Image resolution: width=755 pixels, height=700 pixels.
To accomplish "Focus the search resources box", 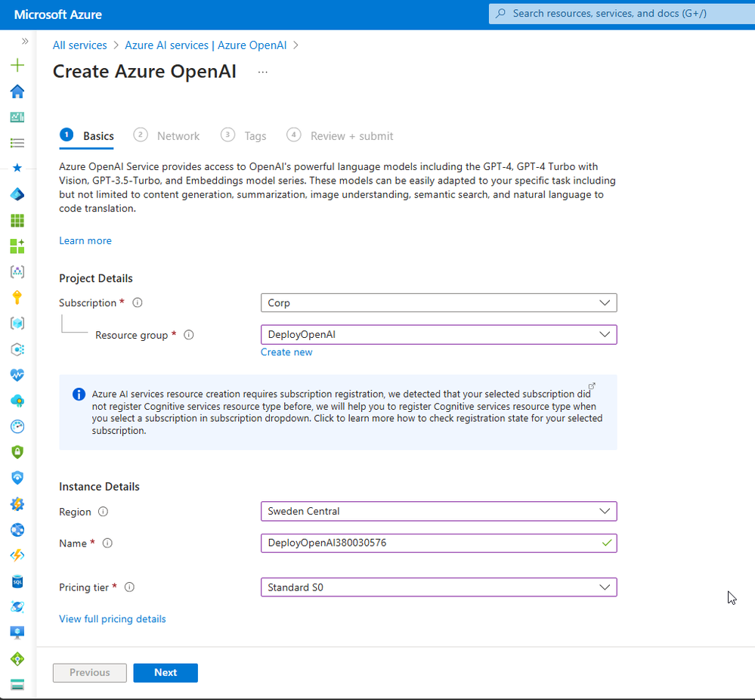I will [622, 14].
